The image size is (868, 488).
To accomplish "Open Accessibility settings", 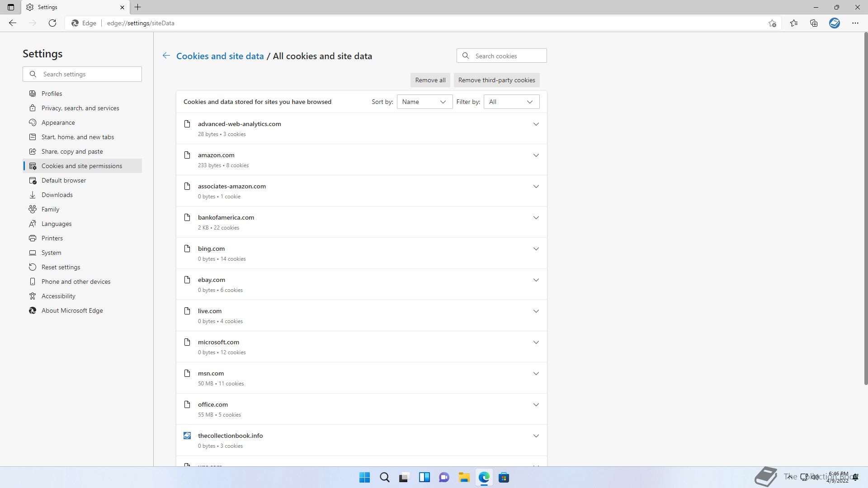I will pyautogui.click(x=82, y=296).
